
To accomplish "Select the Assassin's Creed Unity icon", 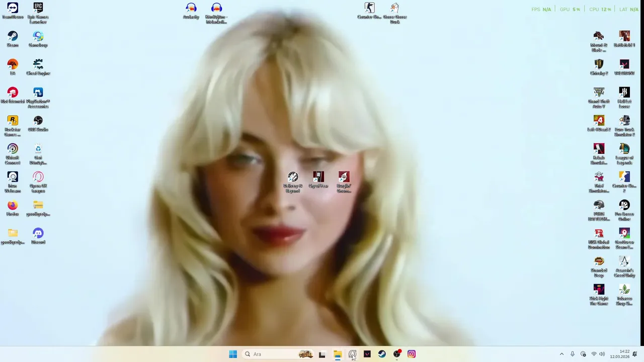I will point(624,266).
